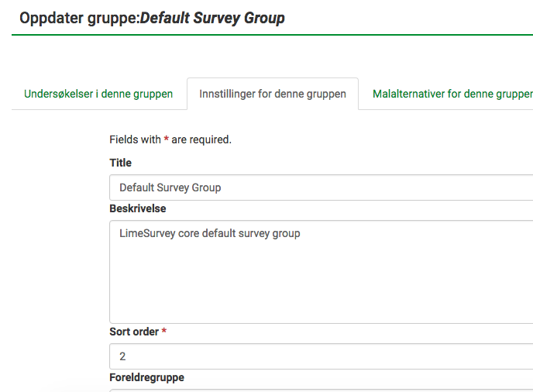Open the "Undersøkelser i denne gruppen" tab
The height and width of the screenshot is (392, 533).
pos(98,94)
